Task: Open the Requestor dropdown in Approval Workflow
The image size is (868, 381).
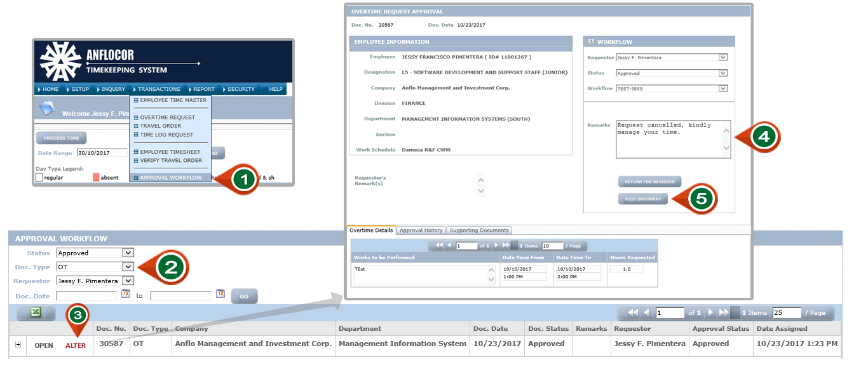Action: coord(128,281)
